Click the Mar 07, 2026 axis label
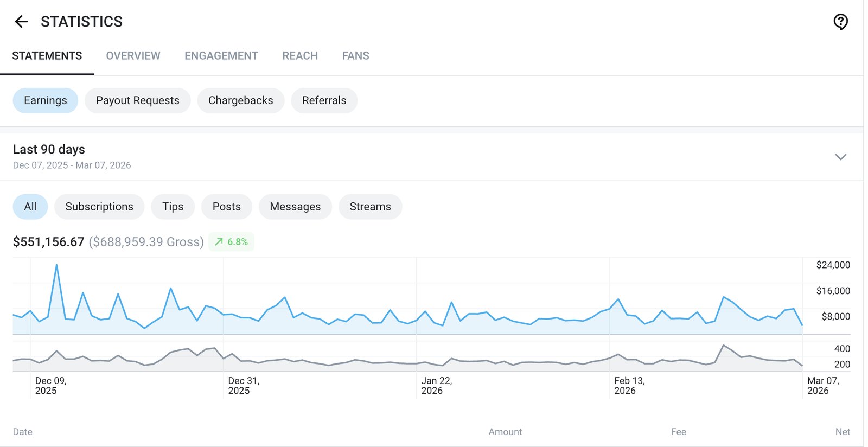Image resolution: width=868 pixels, height=447 pixels. click(x=824, y=386)
